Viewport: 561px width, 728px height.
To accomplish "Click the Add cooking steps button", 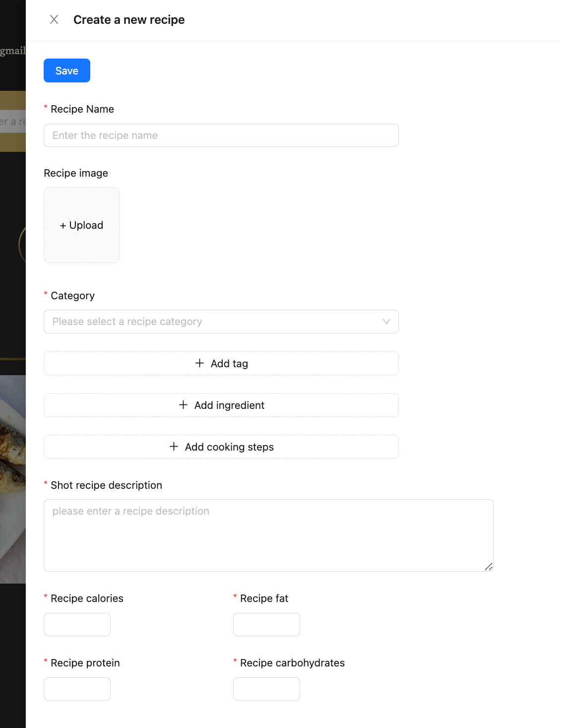I will (x=221, y=447).
